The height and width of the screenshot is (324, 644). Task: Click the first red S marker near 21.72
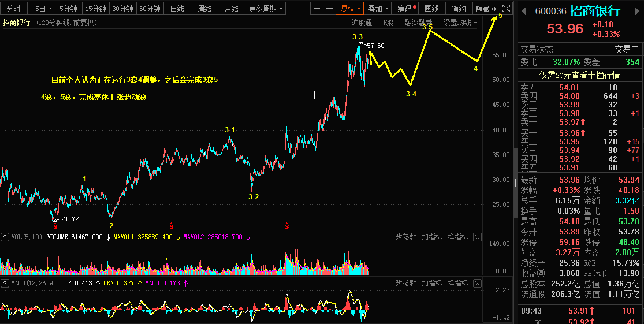[55, 225]
